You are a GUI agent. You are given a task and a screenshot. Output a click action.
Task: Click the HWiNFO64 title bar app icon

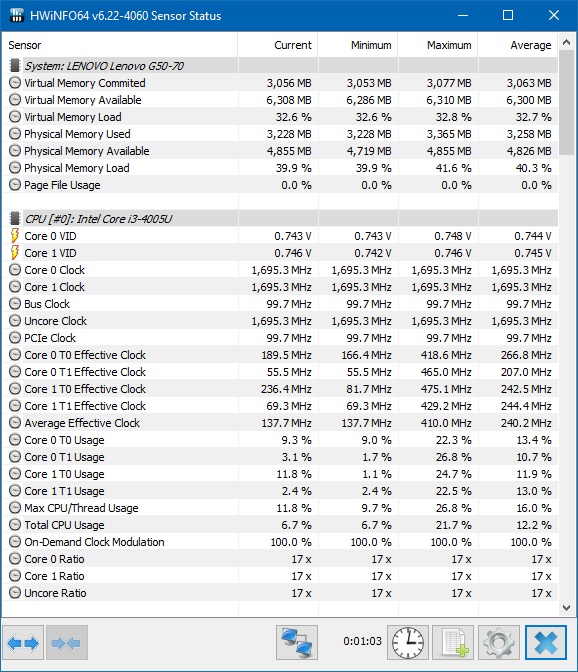[x=16, y=15]
